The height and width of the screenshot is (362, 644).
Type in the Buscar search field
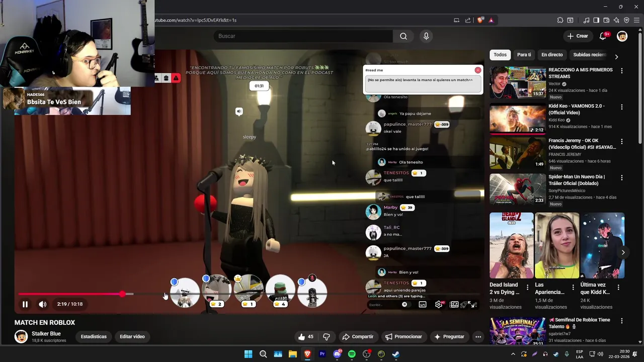303,36
